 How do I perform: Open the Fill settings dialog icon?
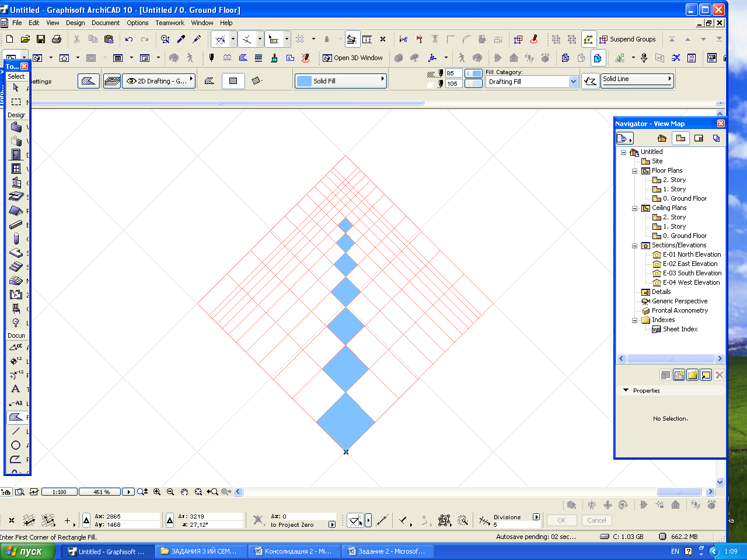tap(89, 81)
